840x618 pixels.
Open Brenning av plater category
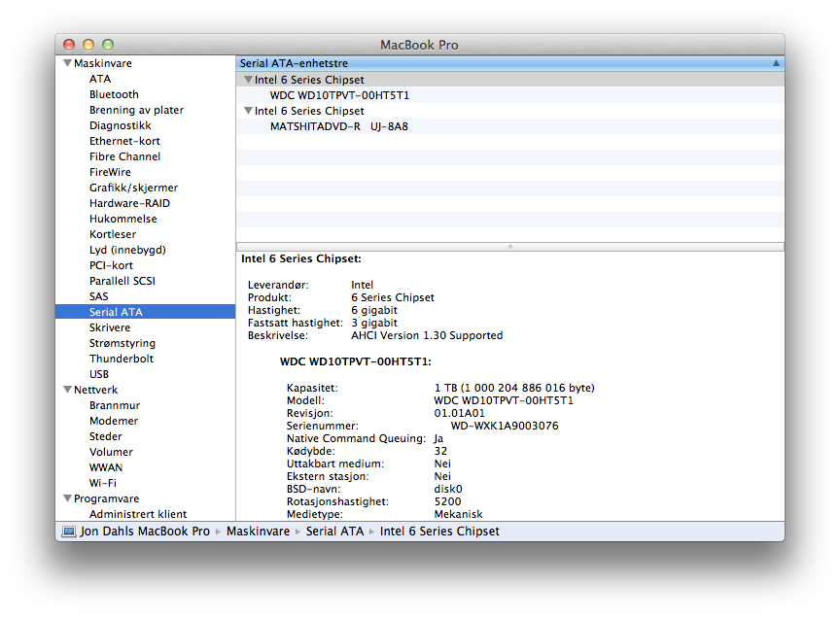tap(137, 110)
